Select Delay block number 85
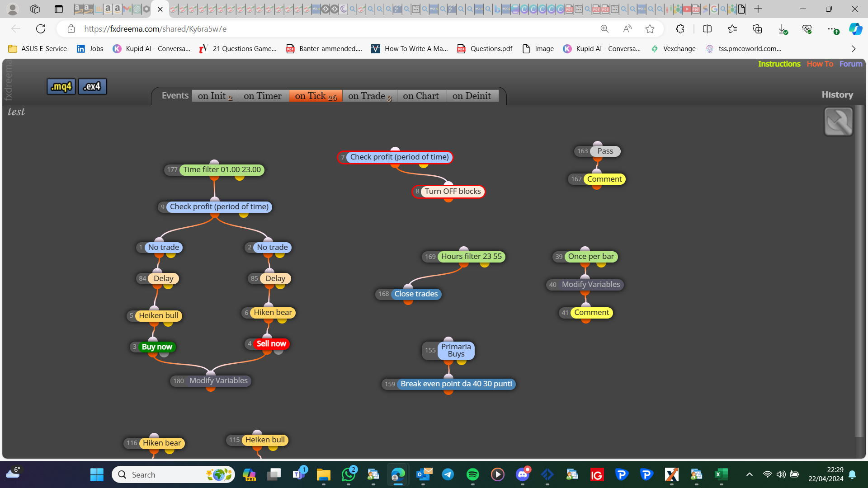Viewport: 868px width, 488px height. (269, 279)
